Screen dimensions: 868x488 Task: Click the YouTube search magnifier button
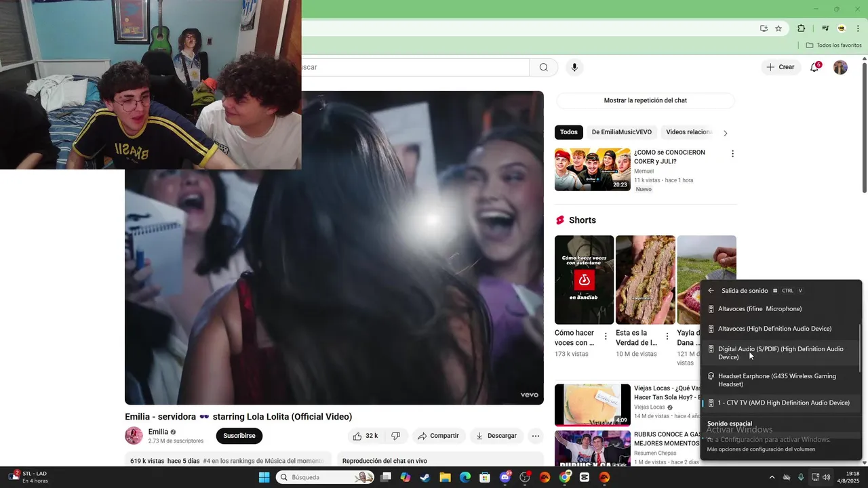tap(544, 67)
